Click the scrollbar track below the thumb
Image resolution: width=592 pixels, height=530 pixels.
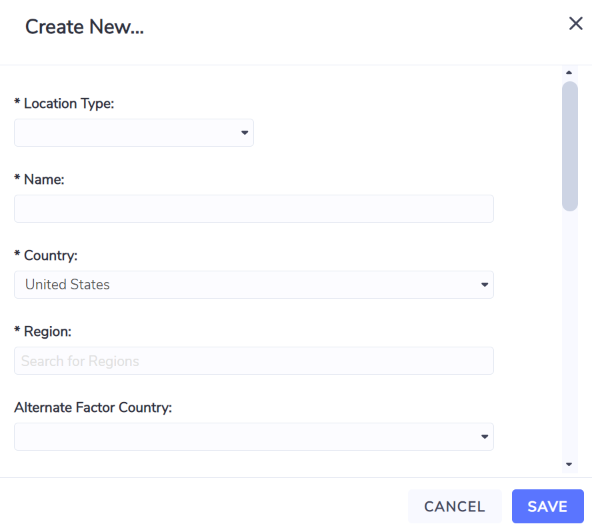tap(569, 334)
